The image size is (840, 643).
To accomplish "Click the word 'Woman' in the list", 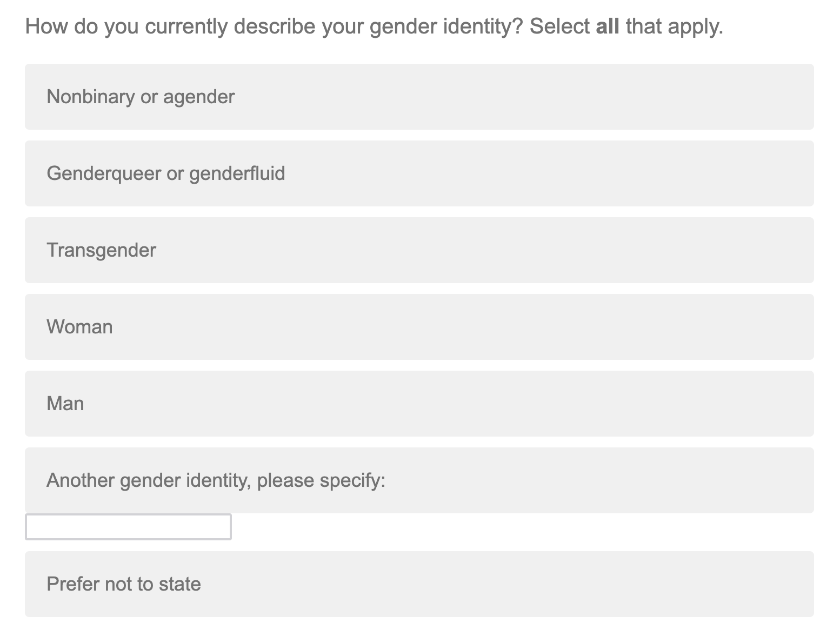I will click(79, 327).
